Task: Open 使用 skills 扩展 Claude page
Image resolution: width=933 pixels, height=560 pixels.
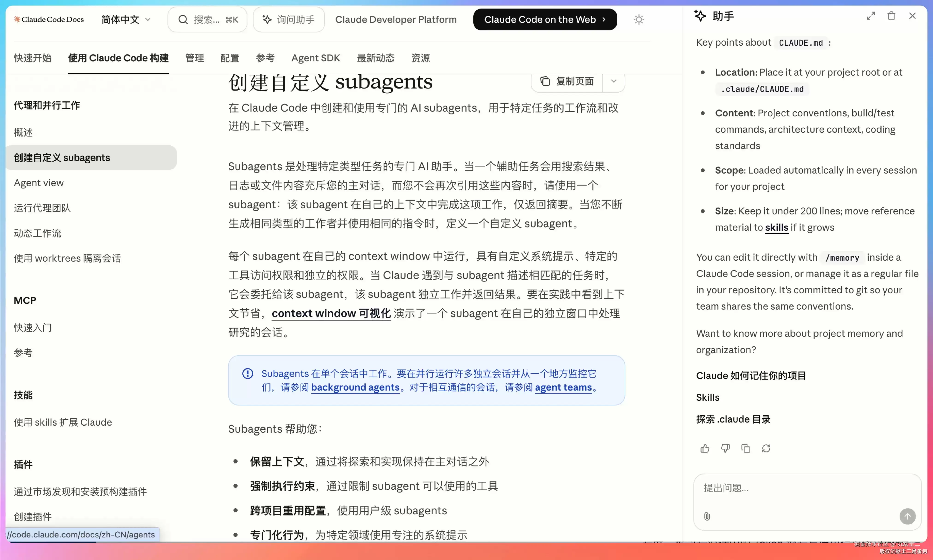Action: coord(63,422)
